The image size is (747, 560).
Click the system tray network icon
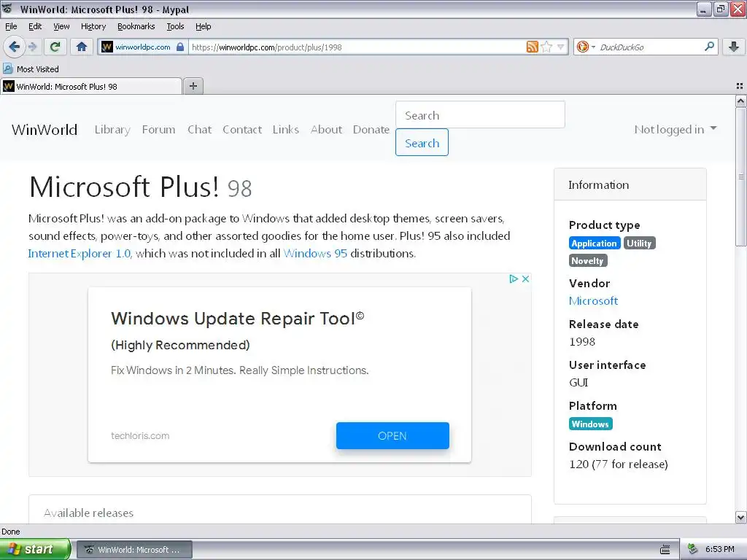693,550
